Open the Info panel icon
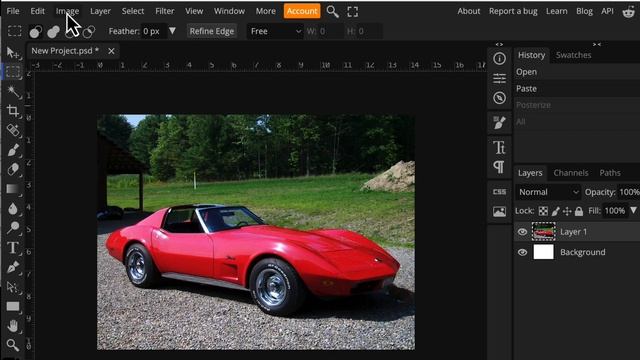The height and width of the screenshot is (360, 640). pyautogui.click(x=499, y=59)
